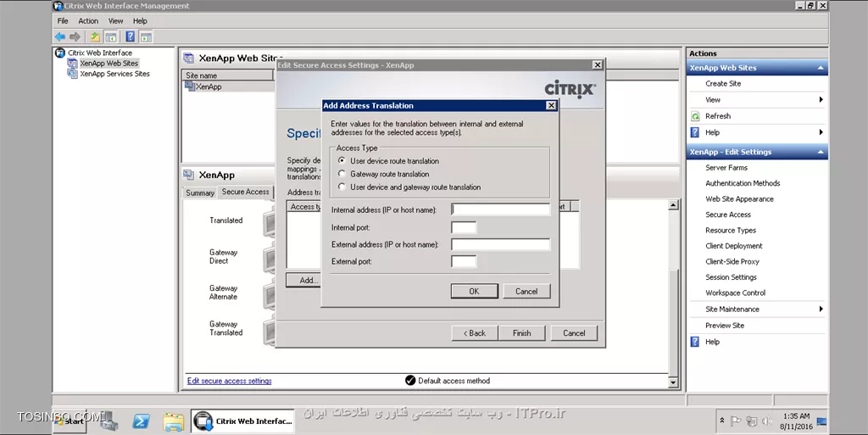The height and width of the screenshot is (435, 868).
Task: Select User device and gateway route translation
Action: click(342, 187)
